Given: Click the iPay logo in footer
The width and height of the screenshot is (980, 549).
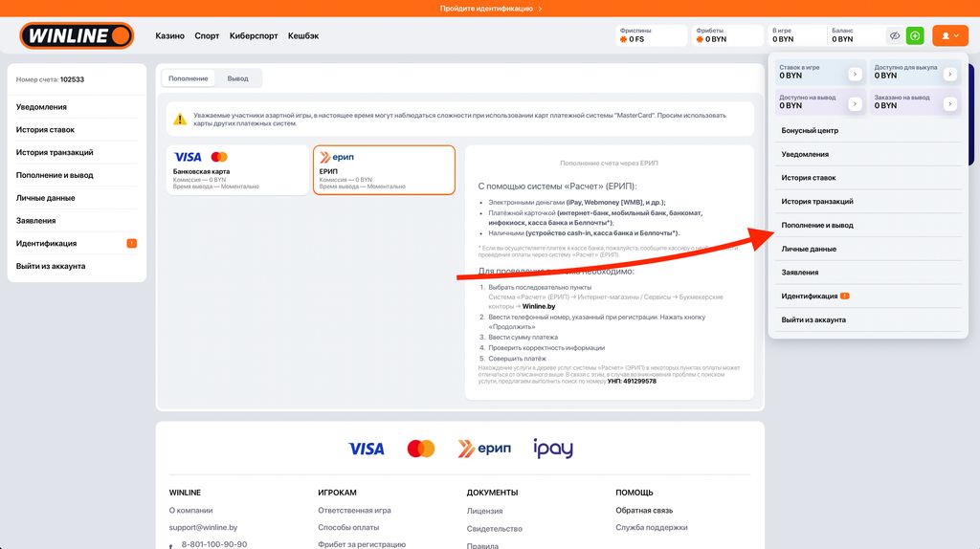Looking at the screenshot, I should [x=553, y=449].
